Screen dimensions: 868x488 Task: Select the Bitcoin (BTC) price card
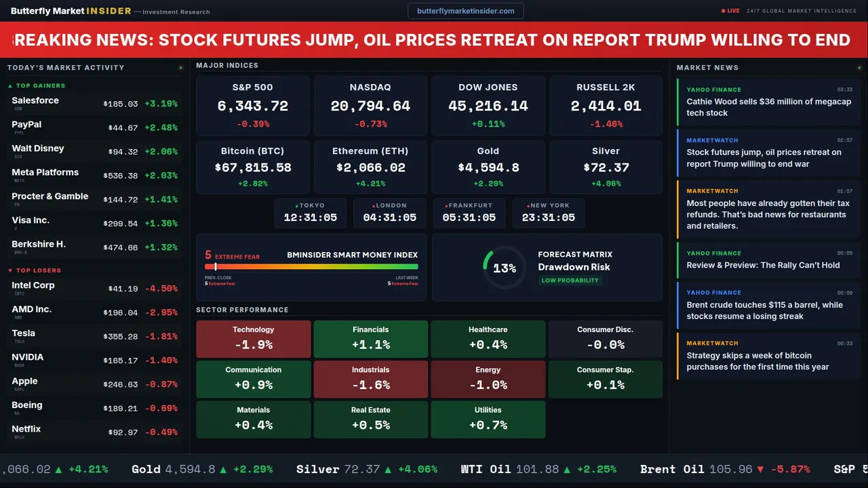point(252,167)
